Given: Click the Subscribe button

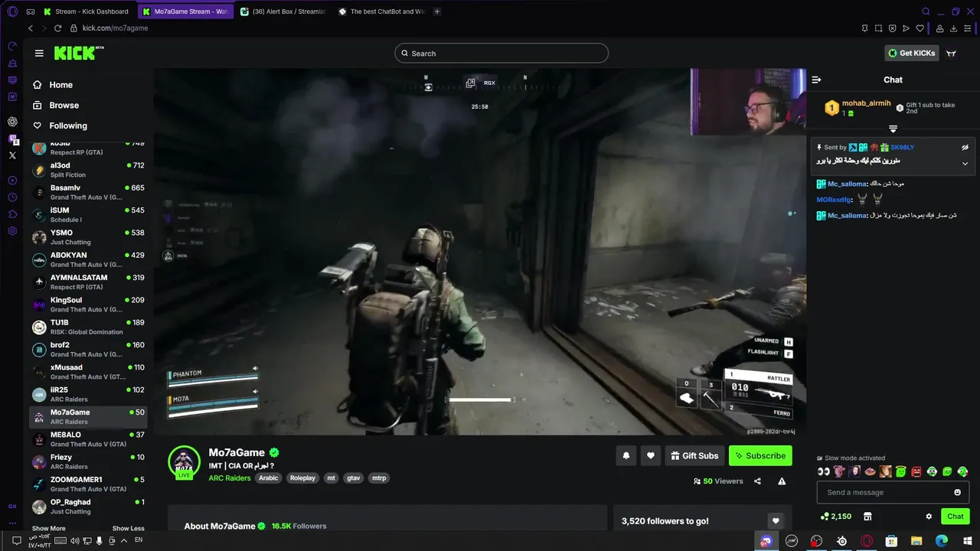Looking at the screenshot, I should (760, 455).
